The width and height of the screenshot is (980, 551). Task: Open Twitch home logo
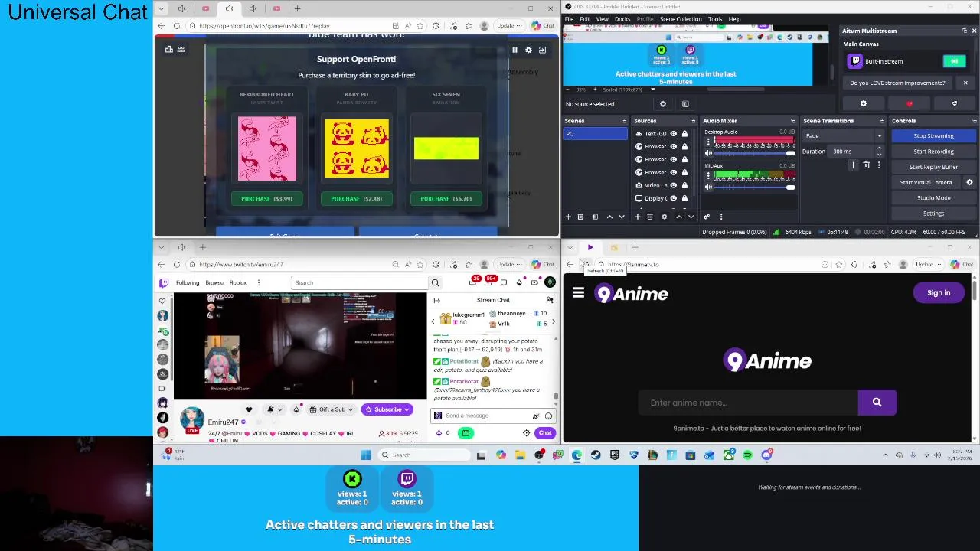(x=164, y=282)
